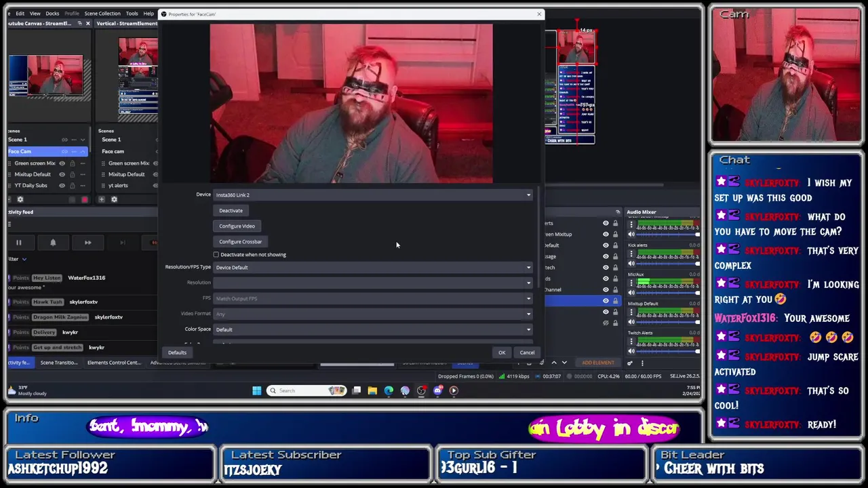Open the Color Space dropdown
868x488 pixels.
[372, 329]
